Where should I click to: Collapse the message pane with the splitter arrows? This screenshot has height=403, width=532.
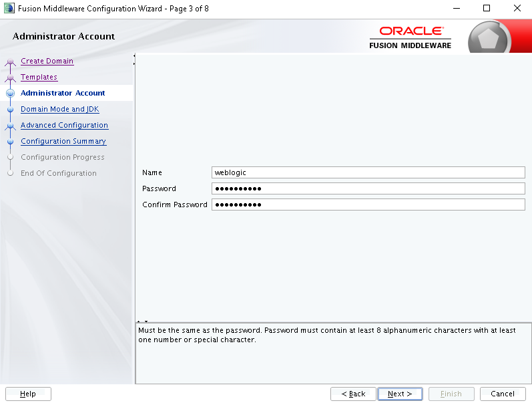click(146, 321)
